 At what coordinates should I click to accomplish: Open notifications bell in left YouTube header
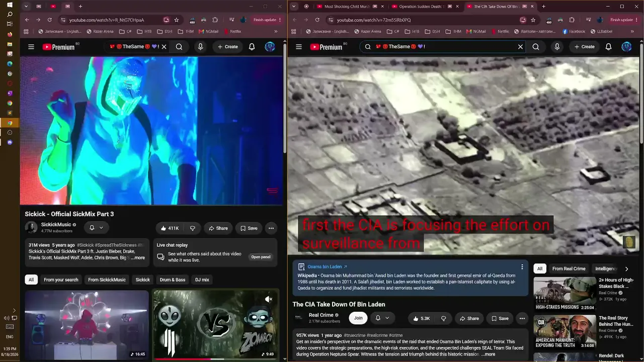[252, 47]
